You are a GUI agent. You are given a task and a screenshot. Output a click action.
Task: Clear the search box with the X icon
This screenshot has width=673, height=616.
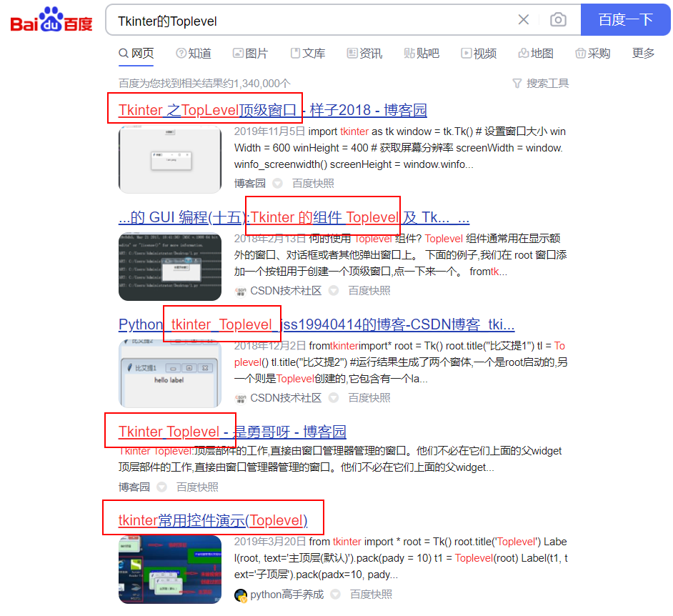pyautogui.click(x=523, y=19)
